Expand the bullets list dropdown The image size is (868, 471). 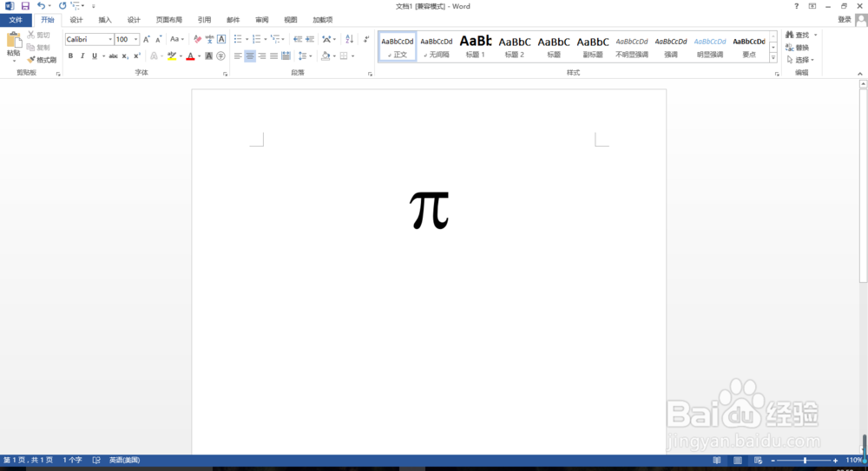pos(247,39)
